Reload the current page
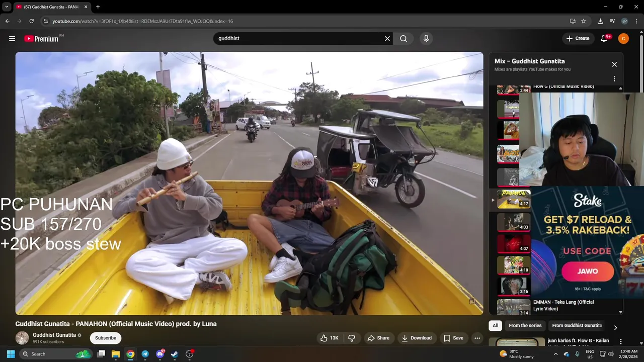The width and height of the screenshot is (644, 362). point(31,21)
